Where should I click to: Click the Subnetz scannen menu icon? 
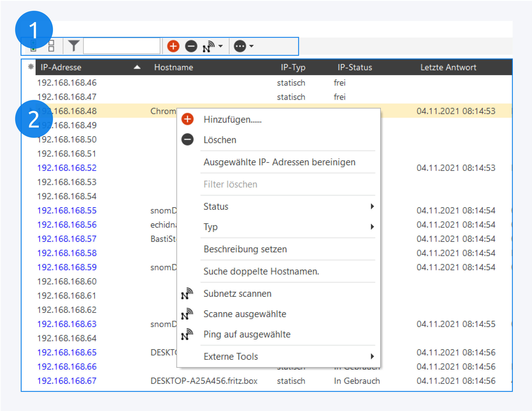(187, 294)
